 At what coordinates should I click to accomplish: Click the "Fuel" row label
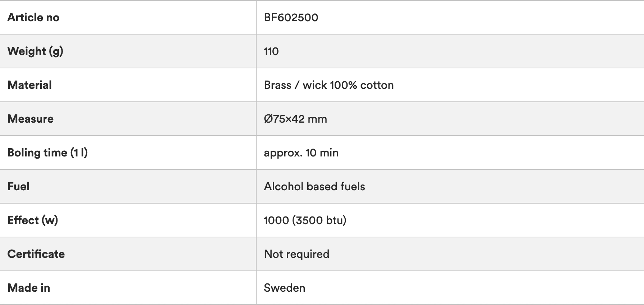click(18, 186)
